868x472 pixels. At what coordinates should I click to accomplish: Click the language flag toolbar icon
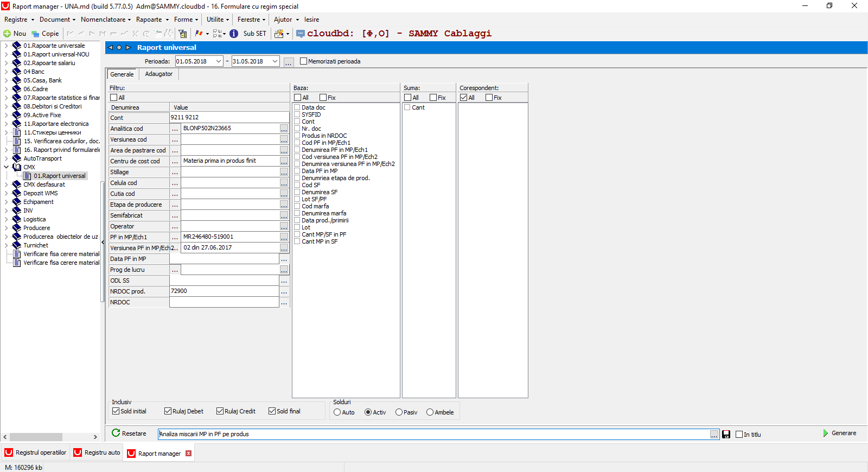(x=199, y=34)
